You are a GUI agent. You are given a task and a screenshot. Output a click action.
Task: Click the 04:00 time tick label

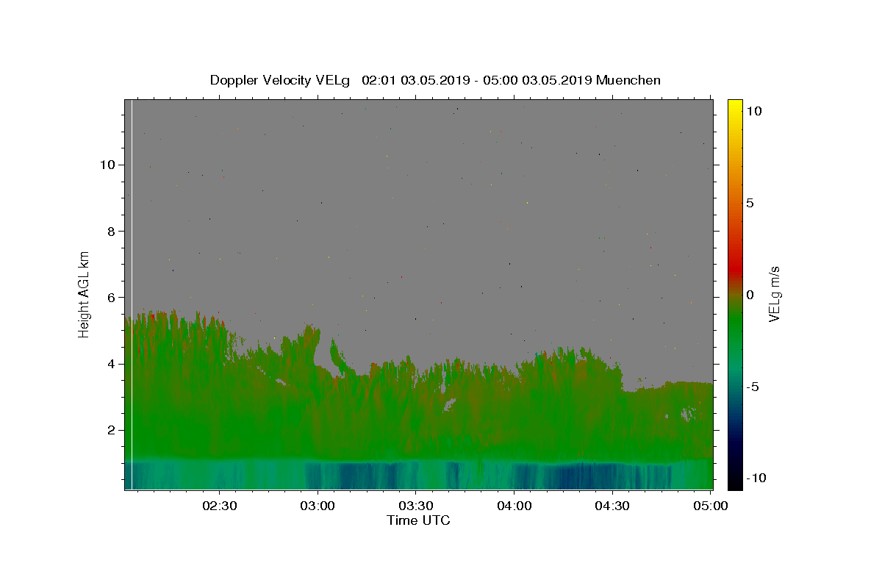point(514,506)
